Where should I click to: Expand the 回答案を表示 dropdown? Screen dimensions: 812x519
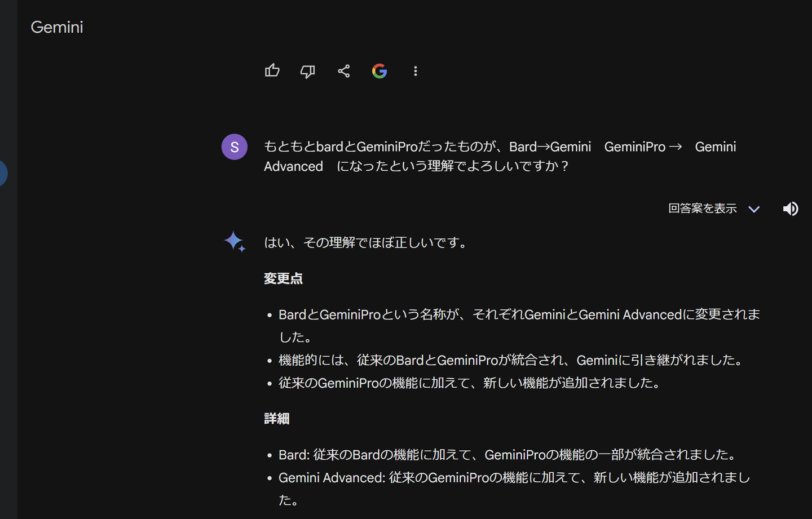pos(714,209)
